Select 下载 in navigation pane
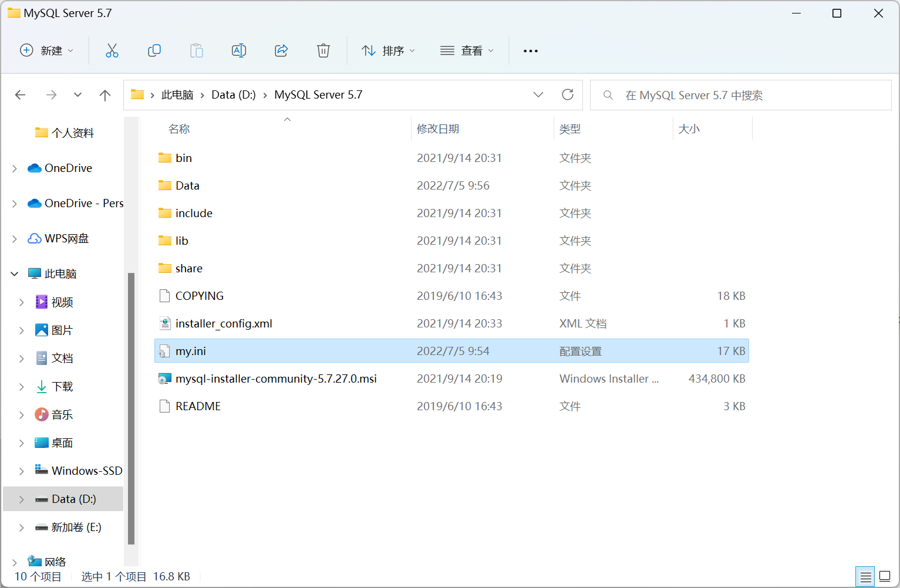 point(54,386)
